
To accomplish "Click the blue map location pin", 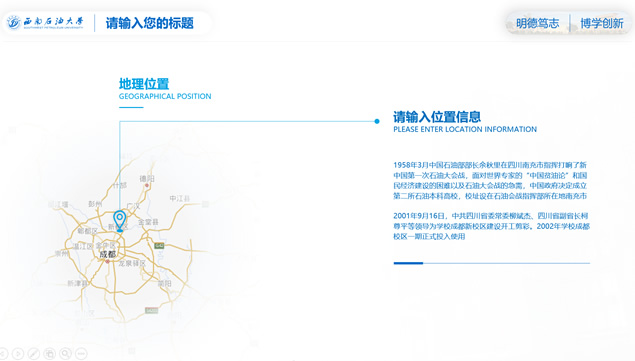I will coord(119,221).
